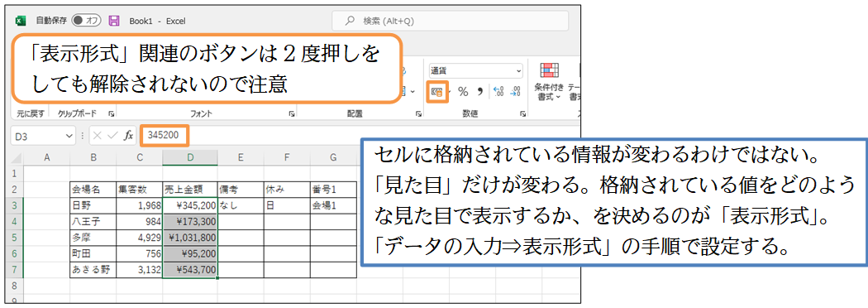Screen dimensions: 868x308
Task: Click the 会場名 header cell
Action: (x=93, y=189)
